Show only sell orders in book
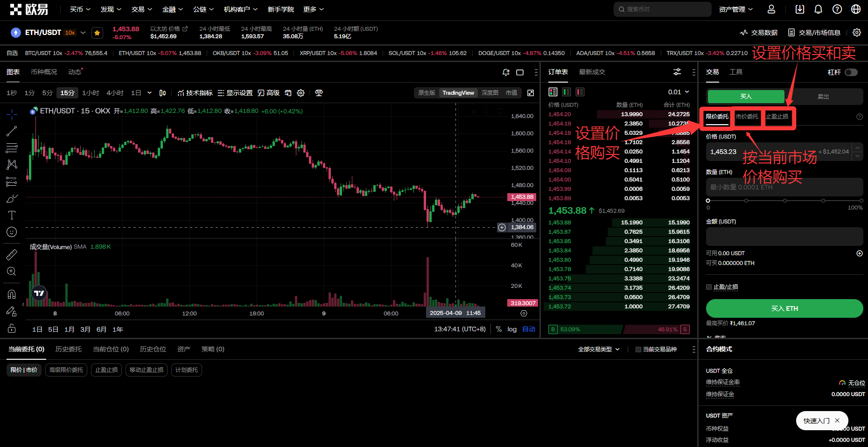868x447 pixels. tap(580, 92)
